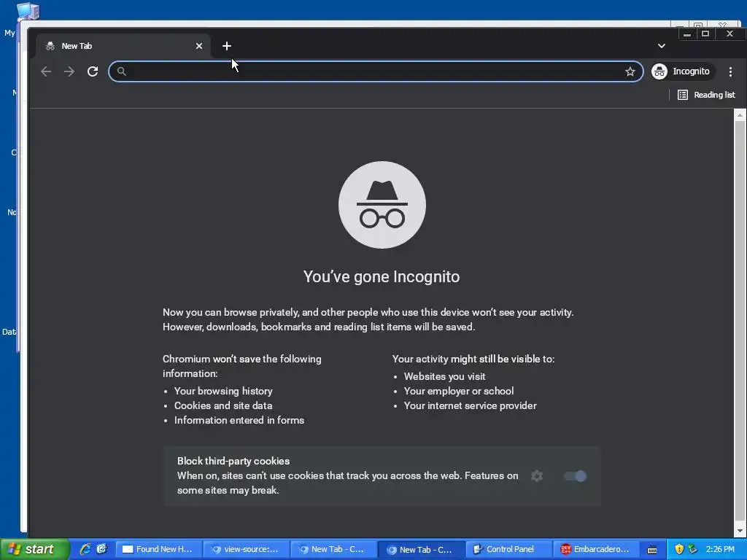Viewport: 747px width, 560px height.
Task: Toggle Block third-party cookies switch
Action: pos(575,475)
